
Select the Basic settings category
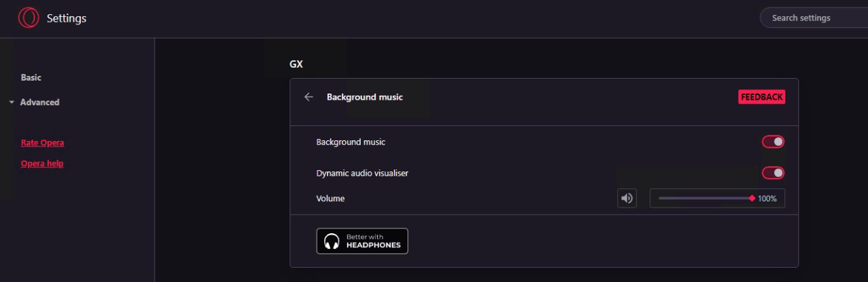31,78
